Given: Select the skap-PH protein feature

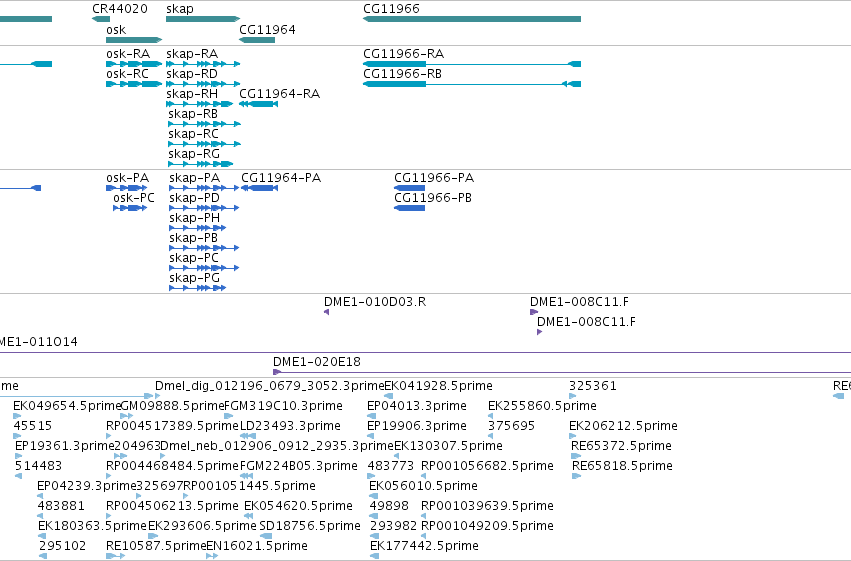Looking at the screenshot, I should [198, 228].
